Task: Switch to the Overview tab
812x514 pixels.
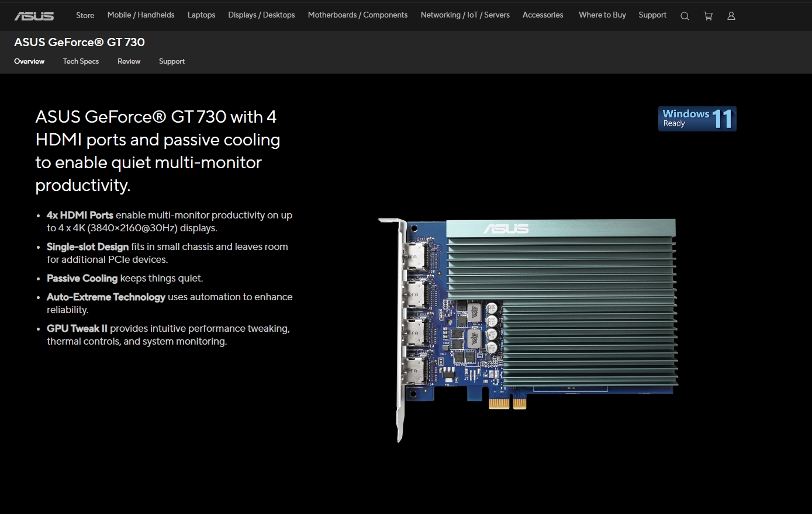Action: coord(29,61)
